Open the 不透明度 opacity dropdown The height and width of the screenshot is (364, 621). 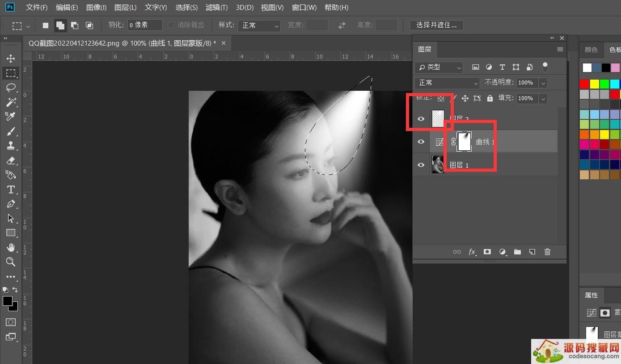click(x=543, y=83)
